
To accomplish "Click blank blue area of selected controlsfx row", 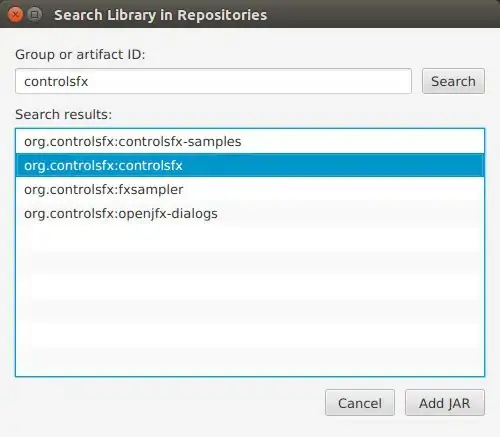I will point(333,166).
